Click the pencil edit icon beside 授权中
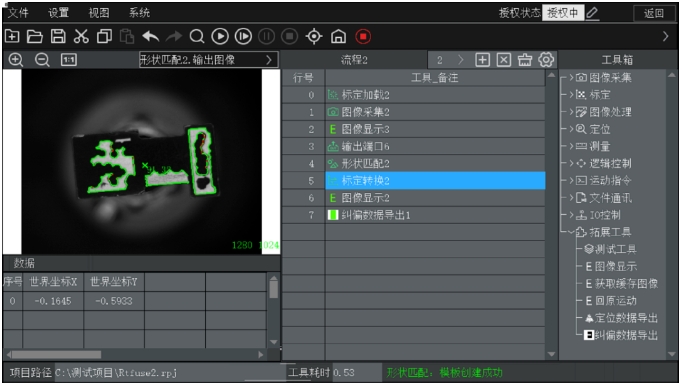Image resolution: width=682 pixels, height=386 pixels. (x=592, y=13)
